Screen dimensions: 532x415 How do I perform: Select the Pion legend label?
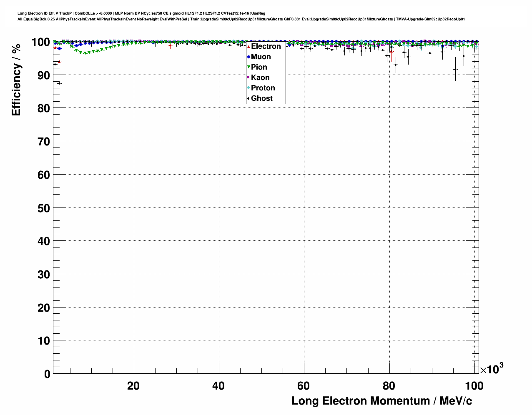click(259, 67)
